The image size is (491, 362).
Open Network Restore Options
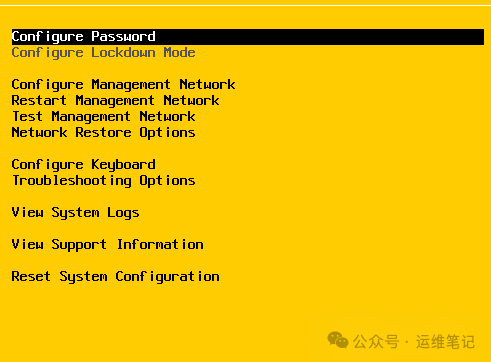[x=103, y=133]
